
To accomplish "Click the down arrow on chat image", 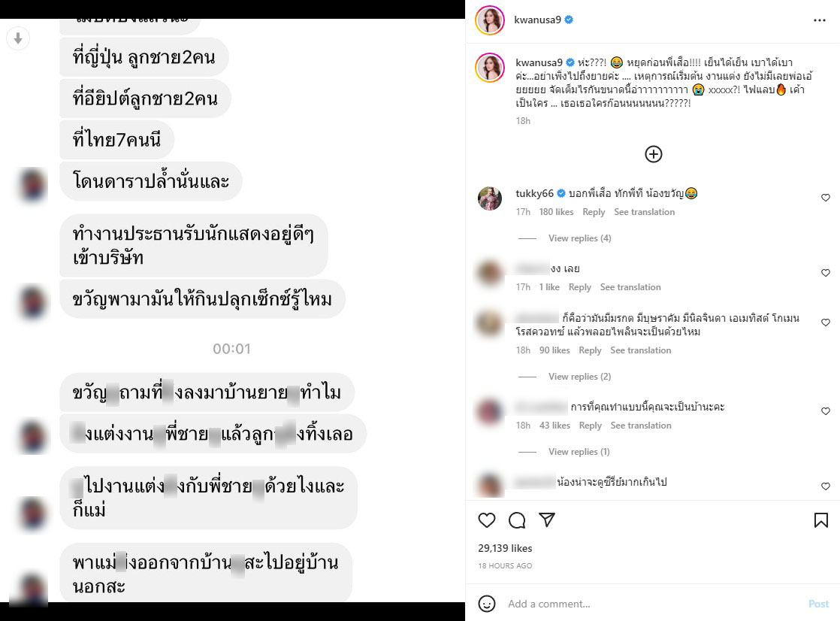I will 18,38.
